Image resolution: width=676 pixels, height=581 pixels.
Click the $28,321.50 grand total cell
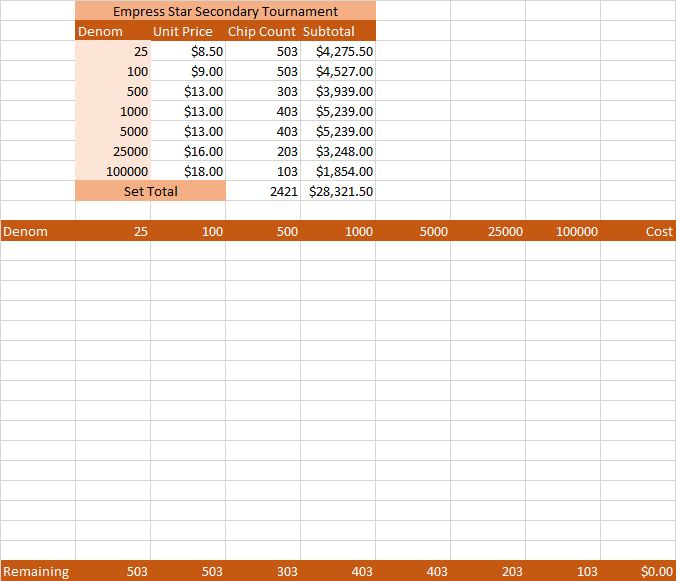pyautogui.click(x=338, y=191)
